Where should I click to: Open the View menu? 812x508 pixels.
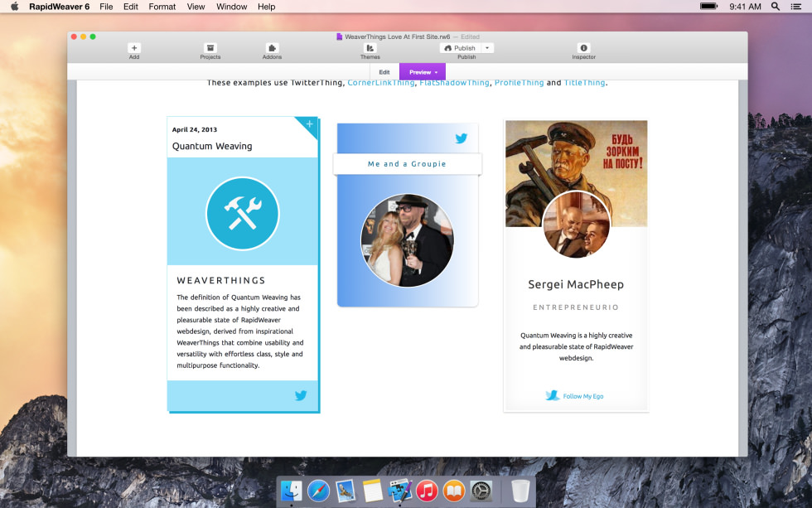click(196, 7)
